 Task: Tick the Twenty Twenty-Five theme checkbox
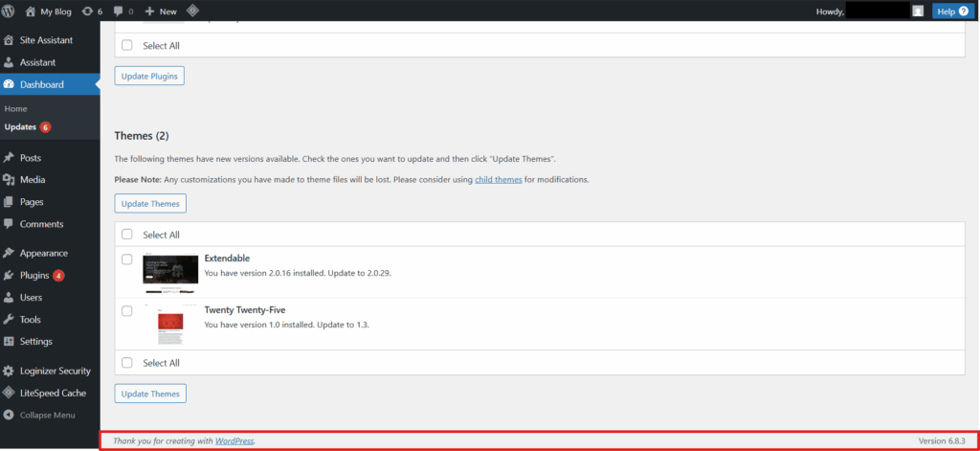127,311
